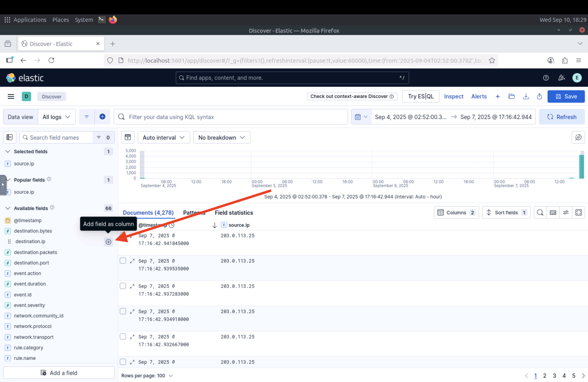Open the Share icon in top toolbar
This screenshot has height=382, width=588.
pos(539,96)
